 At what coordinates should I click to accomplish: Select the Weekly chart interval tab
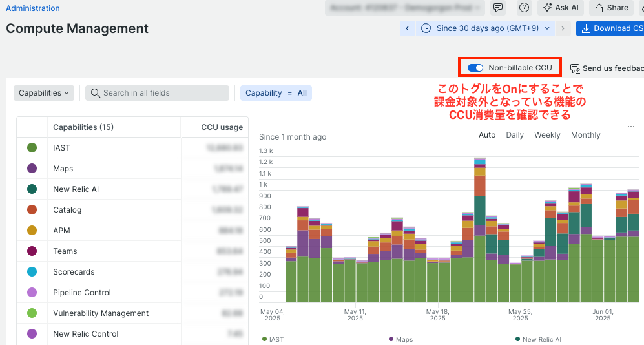tap(547, 135)
